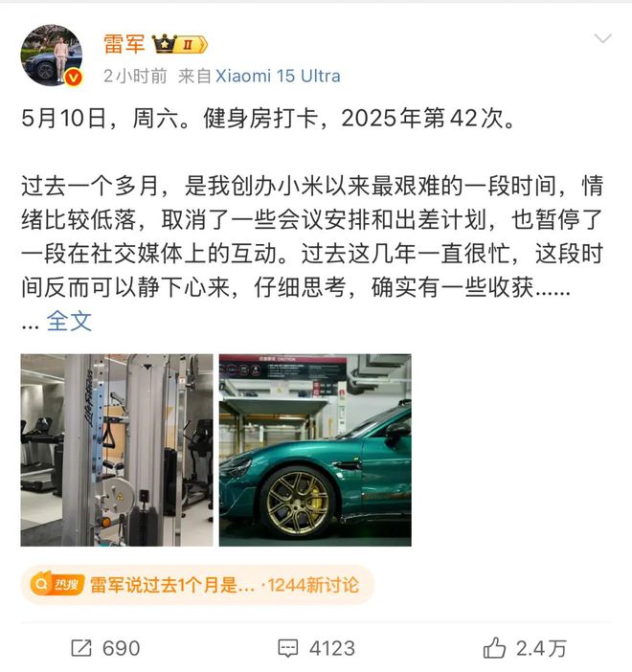
Task: Open 雷军's profile avatar
Action: 52,56
